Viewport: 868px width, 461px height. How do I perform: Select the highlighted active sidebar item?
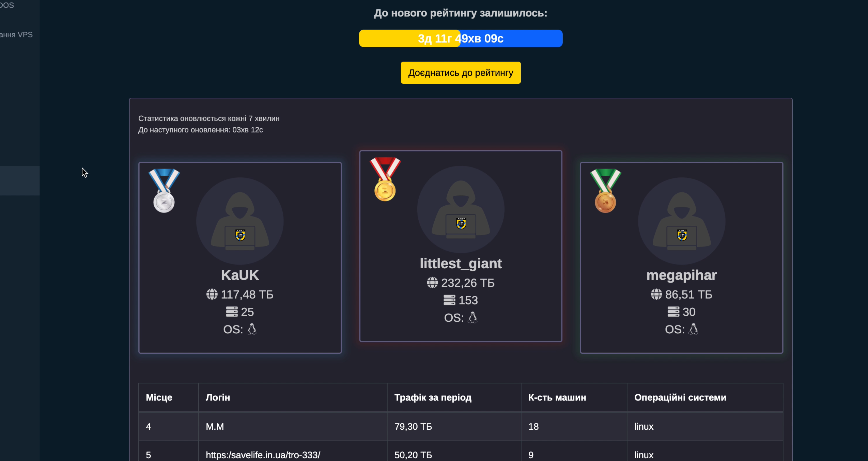[19, 181]
